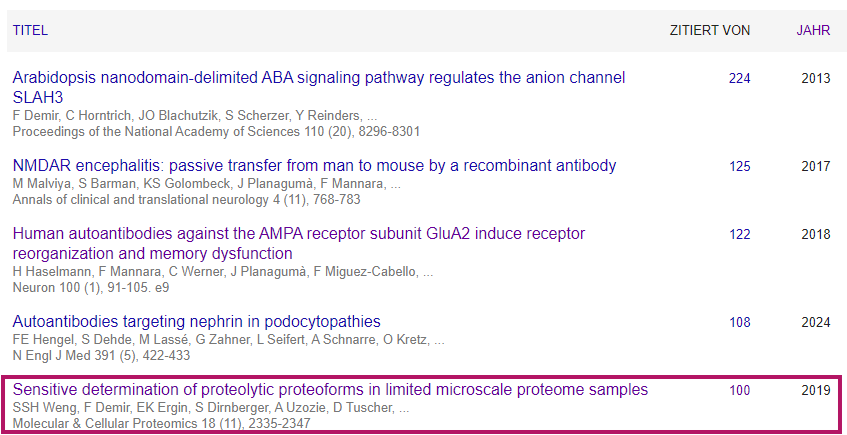847x435 pixels.
Task: Click the year 2013 of the first entry
Action: (816, 78)
